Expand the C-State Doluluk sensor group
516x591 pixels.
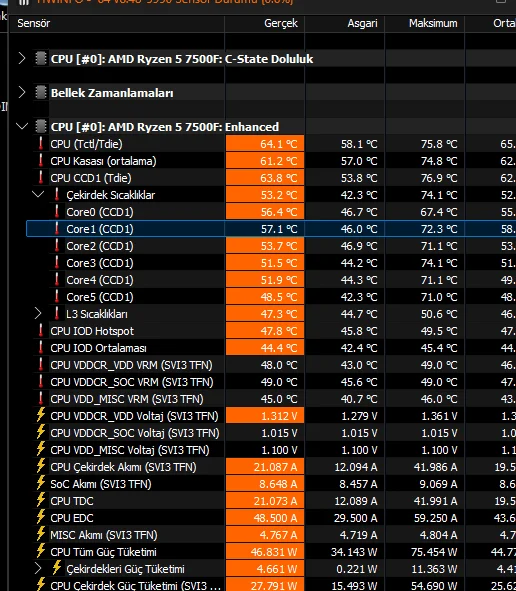(22, 58)
